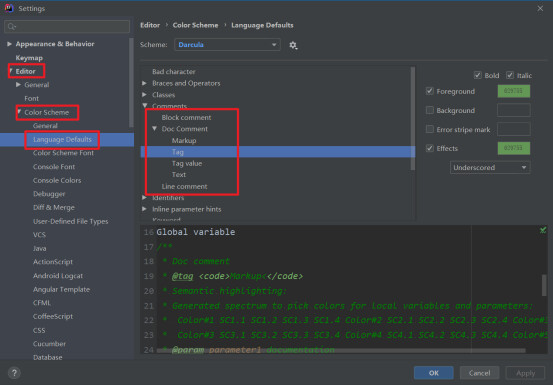Select Font under Editor
Image resolution: width=553 pixels, height=386 pixels.
pyautogui.click(x=31, y=98)
